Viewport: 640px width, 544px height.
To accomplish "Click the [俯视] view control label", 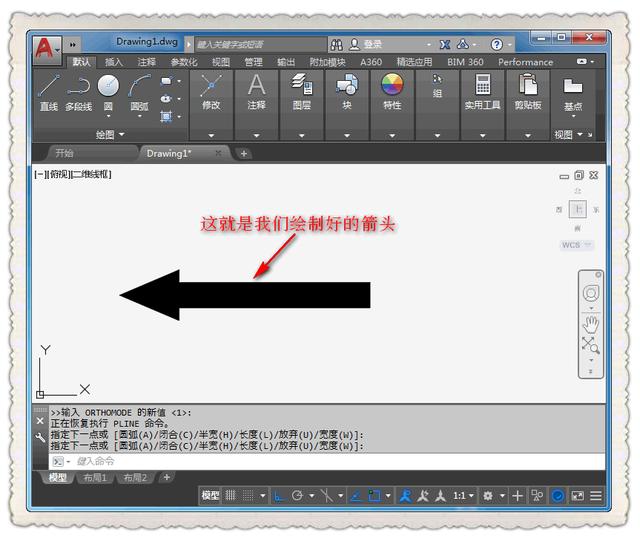I will coord(59,174).
